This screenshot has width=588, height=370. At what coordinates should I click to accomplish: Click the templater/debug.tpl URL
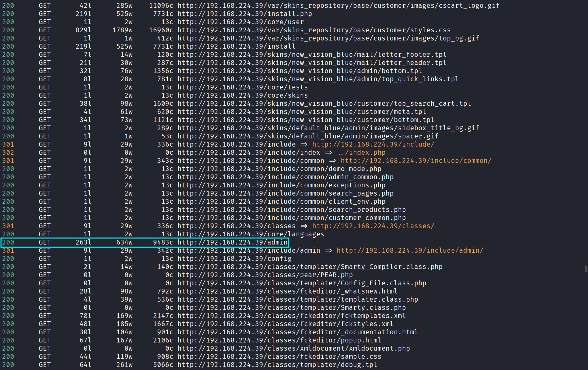click(277, 365)
